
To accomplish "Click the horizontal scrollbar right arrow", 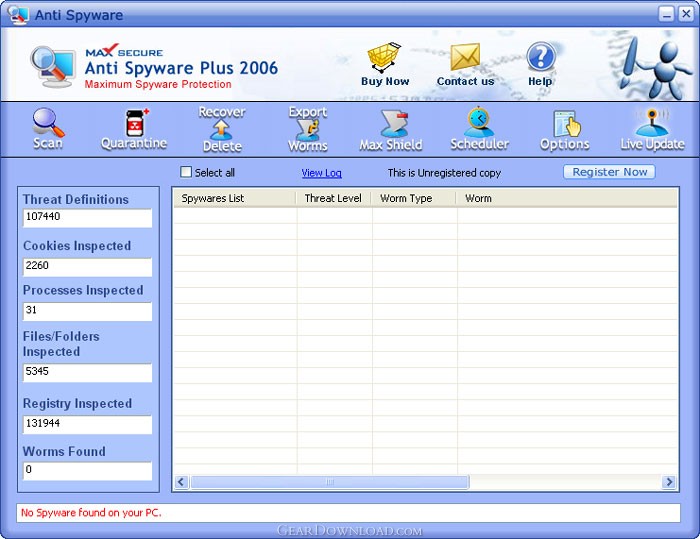I will (x=669, y=482).
